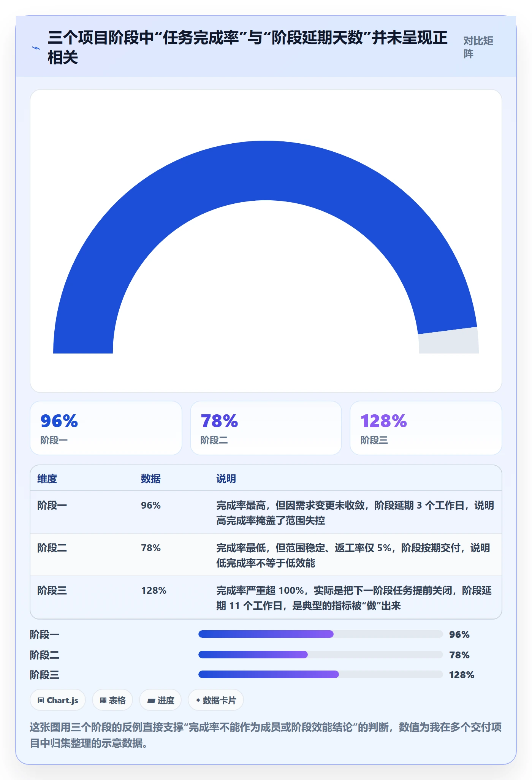Click the grey remainder segment of the gauge

(x=449, y=341)
